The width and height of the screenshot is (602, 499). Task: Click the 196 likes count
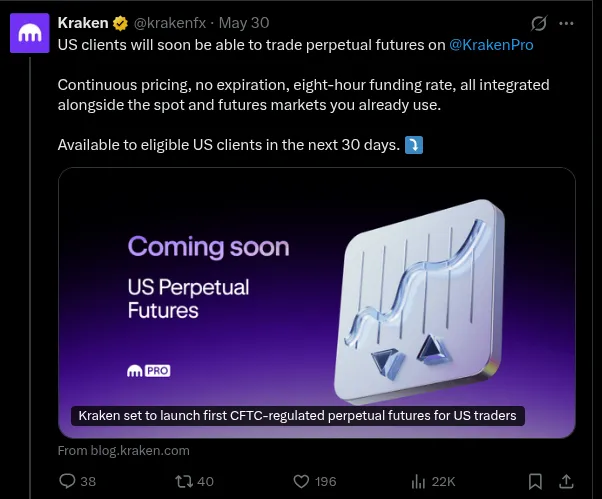[x=326, y=481]
